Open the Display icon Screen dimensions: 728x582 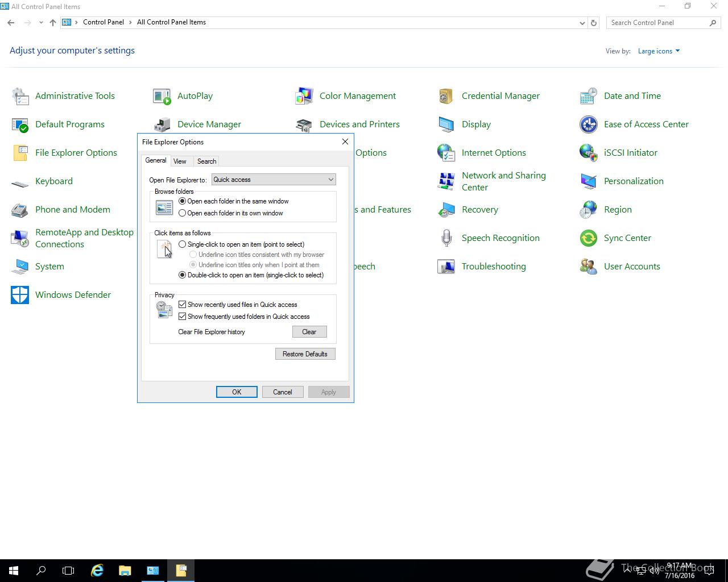[x=446, y=124]
